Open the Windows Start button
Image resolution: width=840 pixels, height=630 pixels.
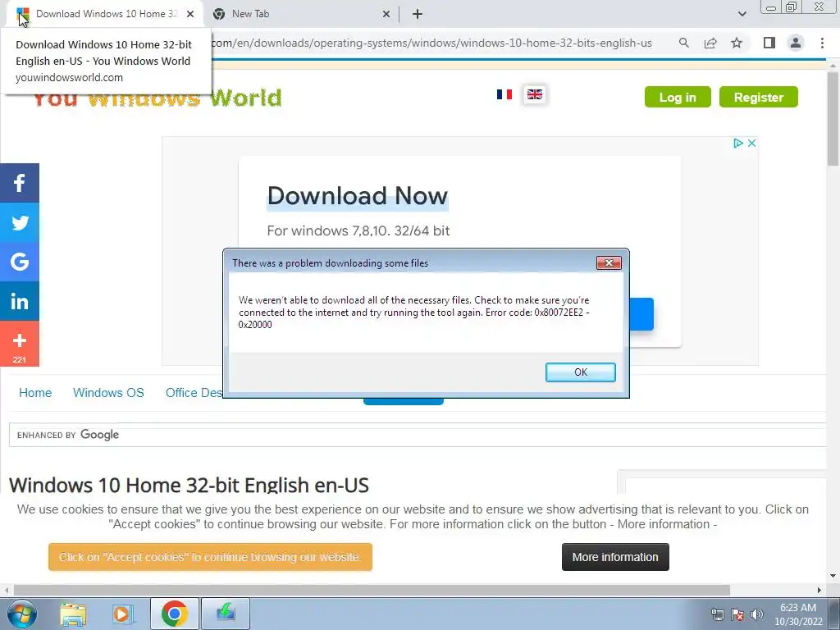click(21, 614)
